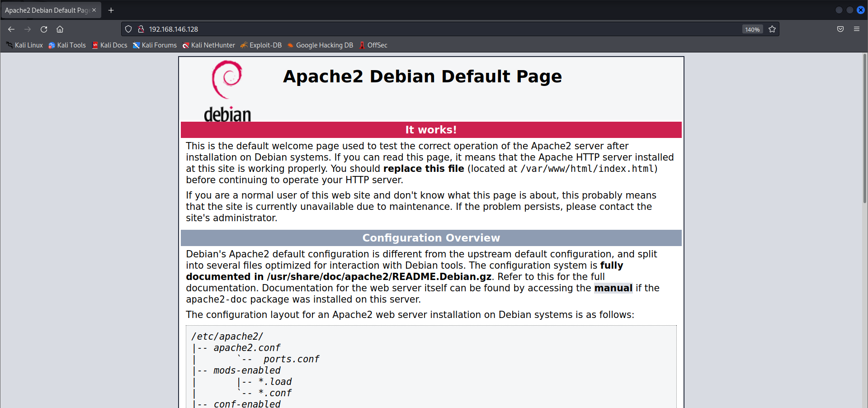Open the Kali Forums bookmark
The width and height of the screenshot is (868, 408).
(x=155, y=45)
